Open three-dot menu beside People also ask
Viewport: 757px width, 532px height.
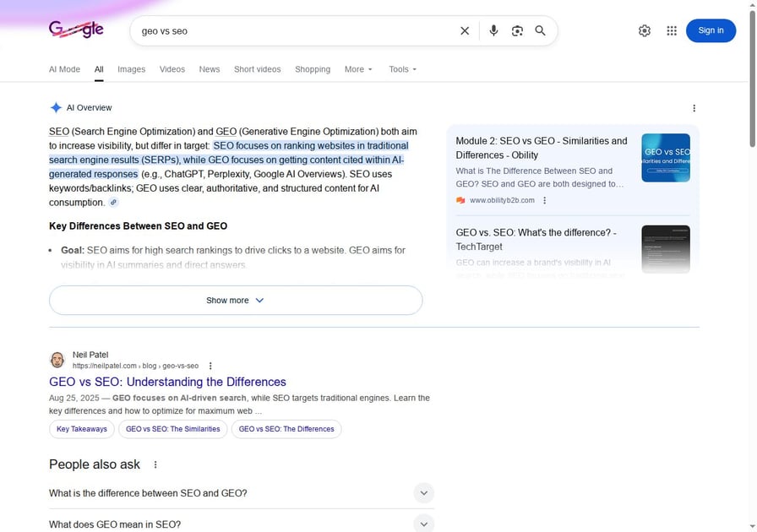point(155,464)
